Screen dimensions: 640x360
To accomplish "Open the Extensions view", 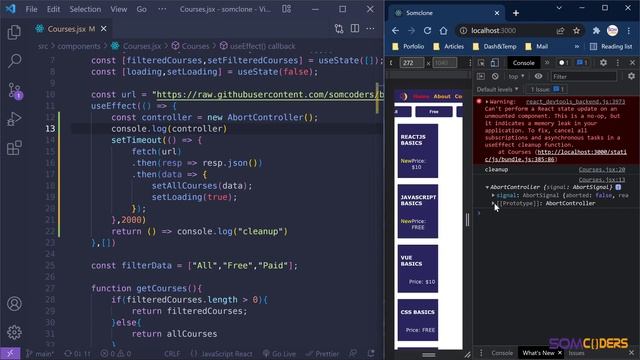I will (14, 148).
